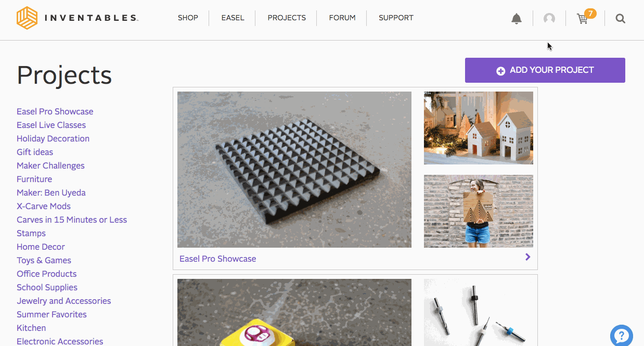Open the help chat bubble
644x346 pixels.
[x=621, y=336]
